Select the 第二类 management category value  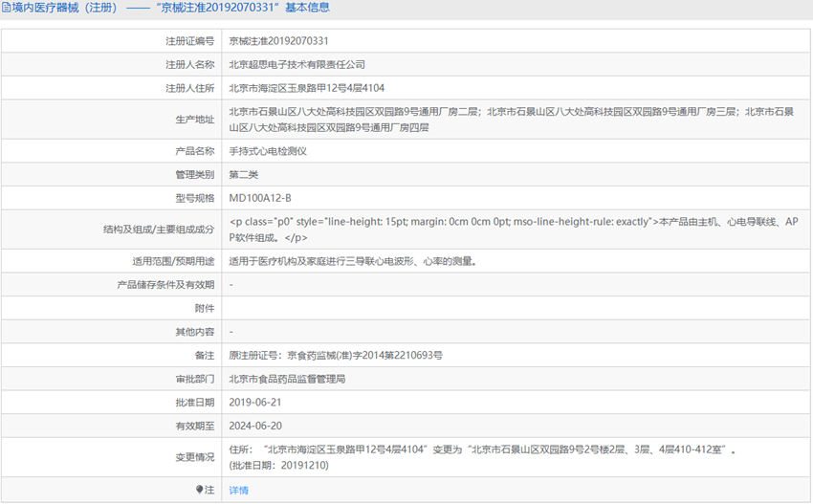coord(244,175)
